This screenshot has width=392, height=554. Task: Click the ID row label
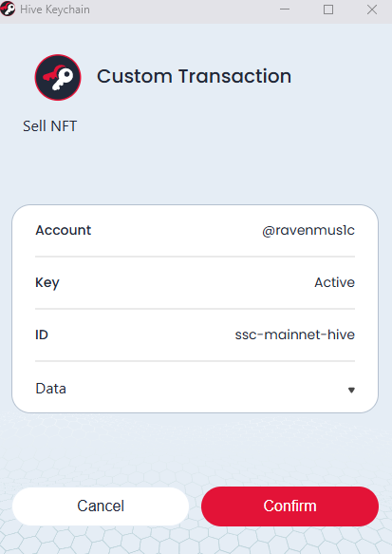point(42,334)
